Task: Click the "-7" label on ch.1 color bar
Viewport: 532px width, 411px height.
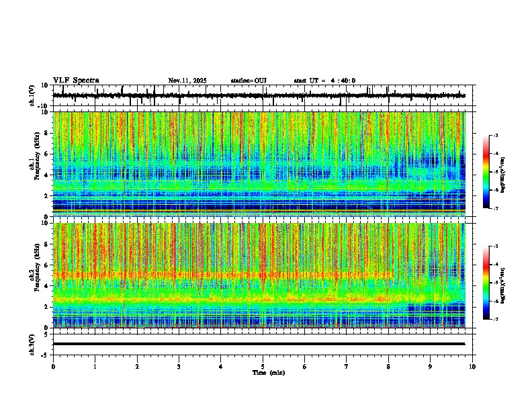Action: tap(495, 208)
